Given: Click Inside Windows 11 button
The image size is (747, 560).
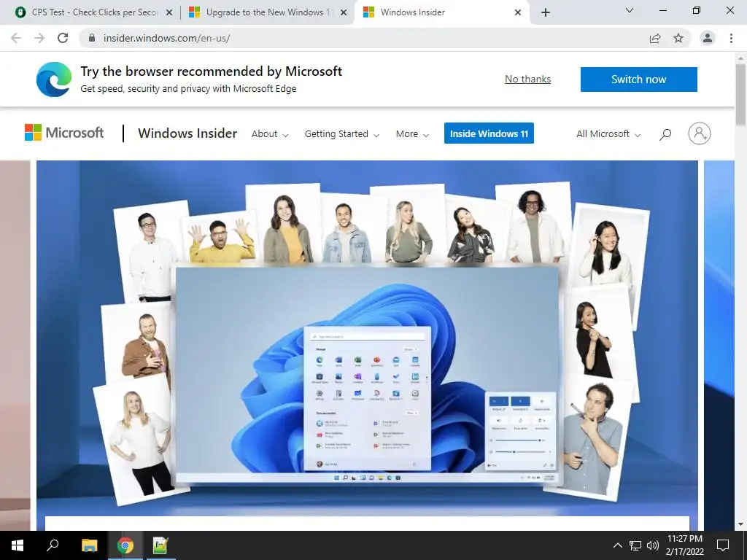Looking at the screenshot, I should click(x=489, y=133).
